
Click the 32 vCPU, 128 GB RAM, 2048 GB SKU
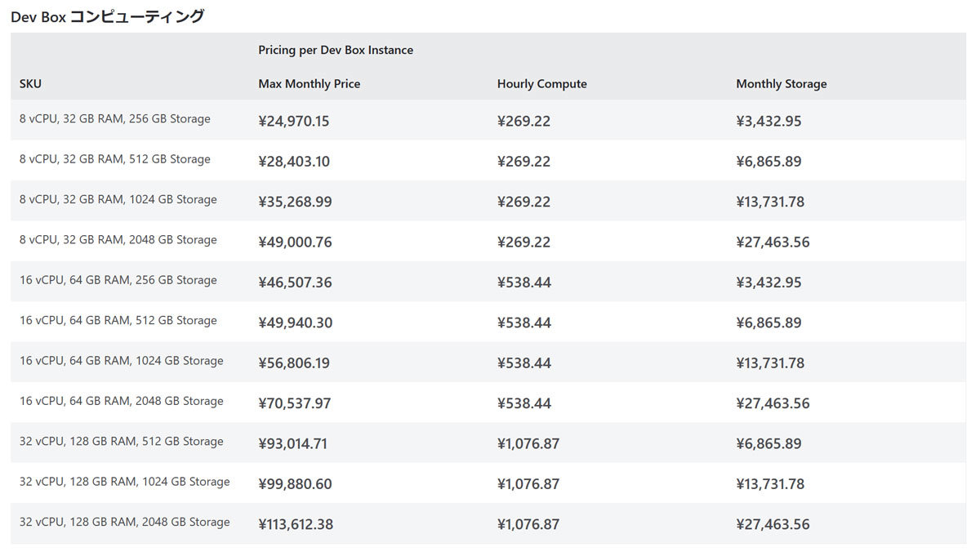[x=124, y=522]
